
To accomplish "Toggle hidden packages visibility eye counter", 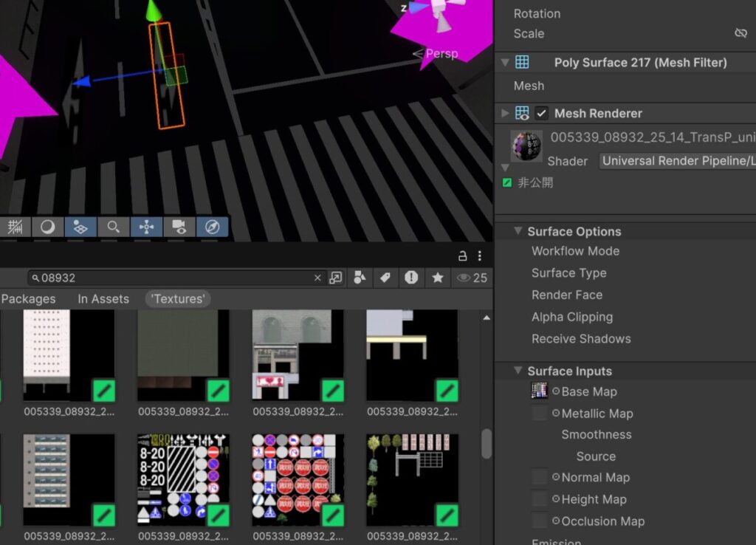I will (472, 278).
